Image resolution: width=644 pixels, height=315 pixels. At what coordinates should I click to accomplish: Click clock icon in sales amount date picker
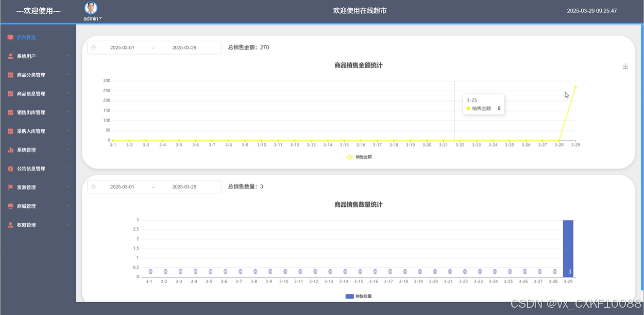pos(94,47)
